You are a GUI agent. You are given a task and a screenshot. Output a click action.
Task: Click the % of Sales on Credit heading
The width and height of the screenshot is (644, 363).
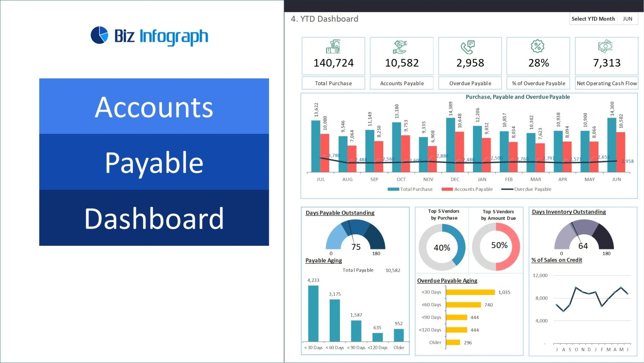click(557, 260)
